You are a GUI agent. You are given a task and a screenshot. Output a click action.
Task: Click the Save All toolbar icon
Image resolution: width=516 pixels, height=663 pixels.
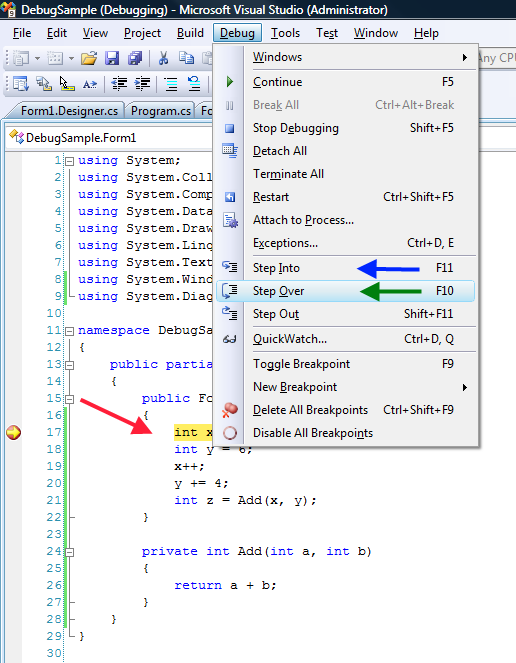click(135, 58)
